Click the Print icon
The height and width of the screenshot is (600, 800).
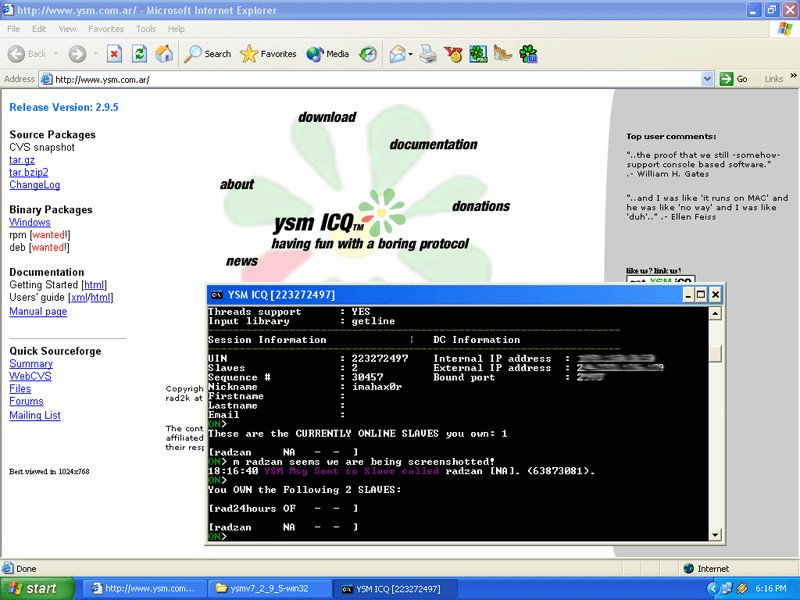pyautogui.click(x=428, y=54)
